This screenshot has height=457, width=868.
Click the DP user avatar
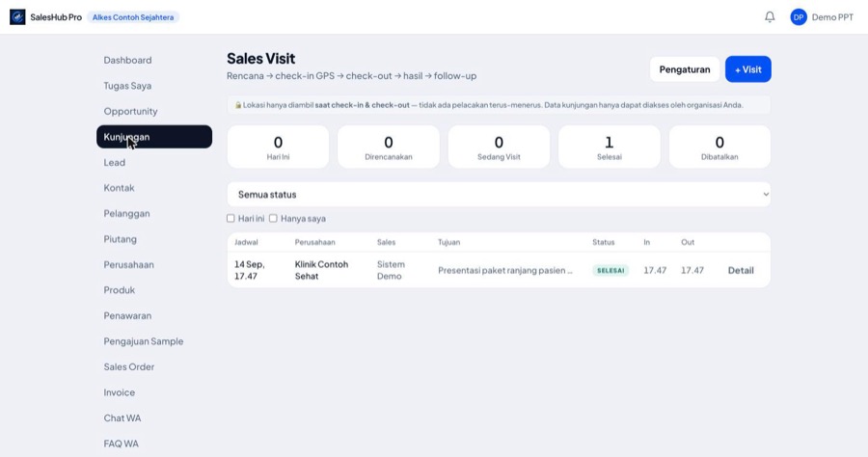pos(799,17)
